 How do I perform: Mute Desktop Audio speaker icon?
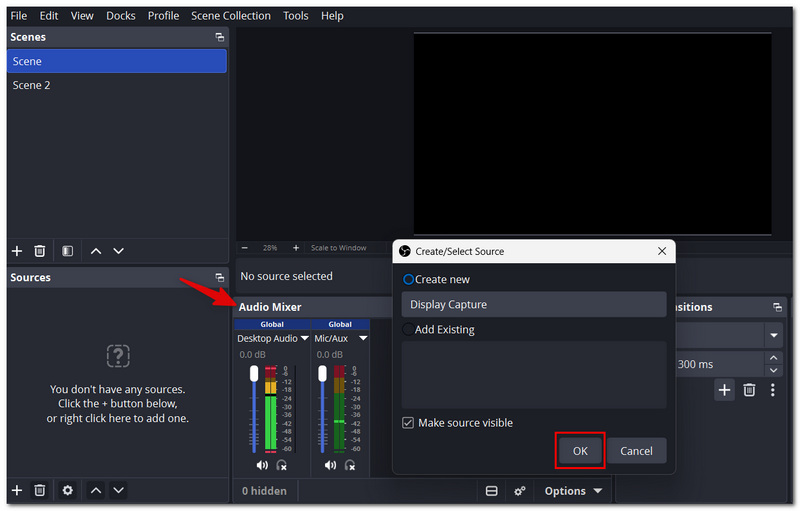[x=262, y=465]
